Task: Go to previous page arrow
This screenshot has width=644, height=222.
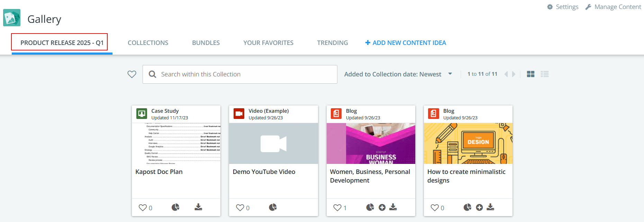Action: (x=506, y=74)
